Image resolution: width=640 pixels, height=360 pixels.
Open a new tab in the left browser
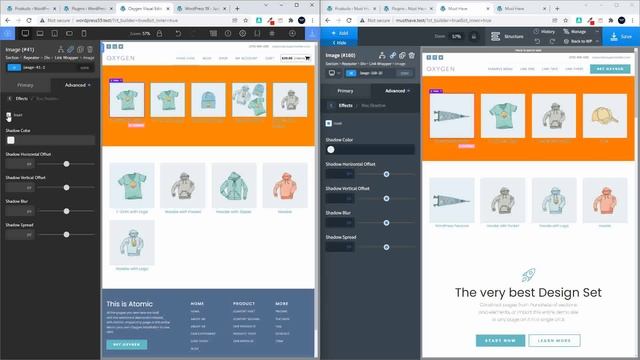coord(238,8)
